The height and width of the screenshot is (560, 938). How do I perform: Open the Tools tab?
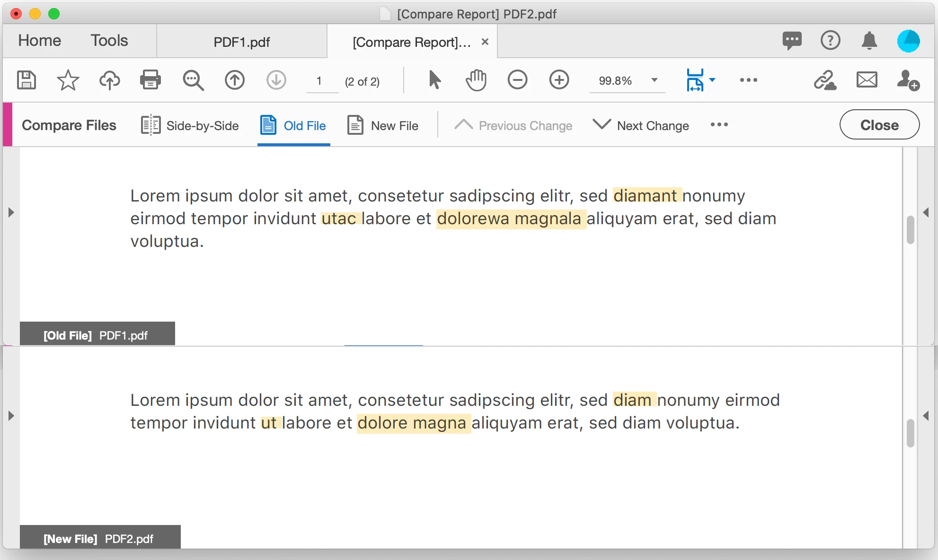pos(109,41)
